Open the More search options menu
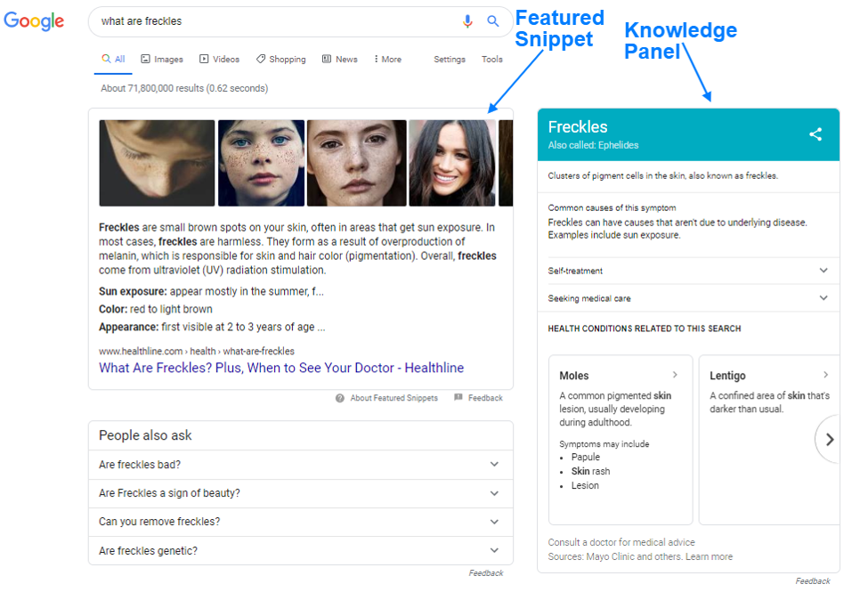Screen dimensions: 868x592 click(x=387, y=60)
